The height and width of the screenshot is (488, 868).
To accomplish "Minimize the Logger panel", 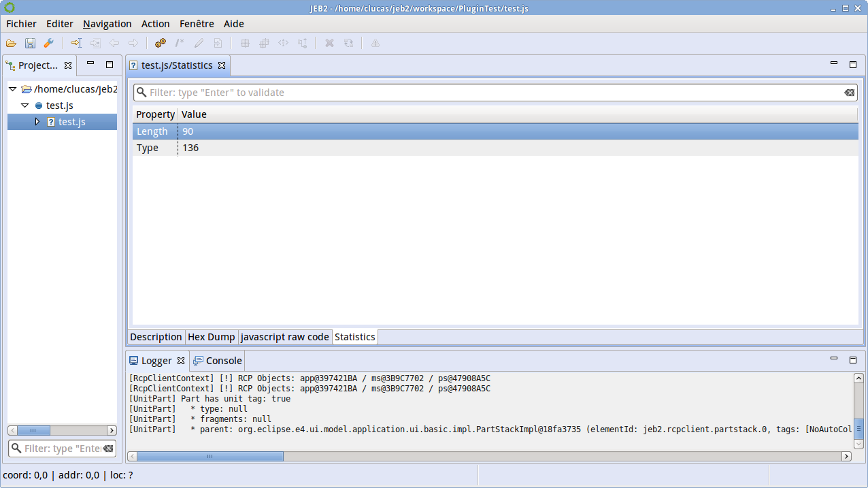I will click(834, 359).
